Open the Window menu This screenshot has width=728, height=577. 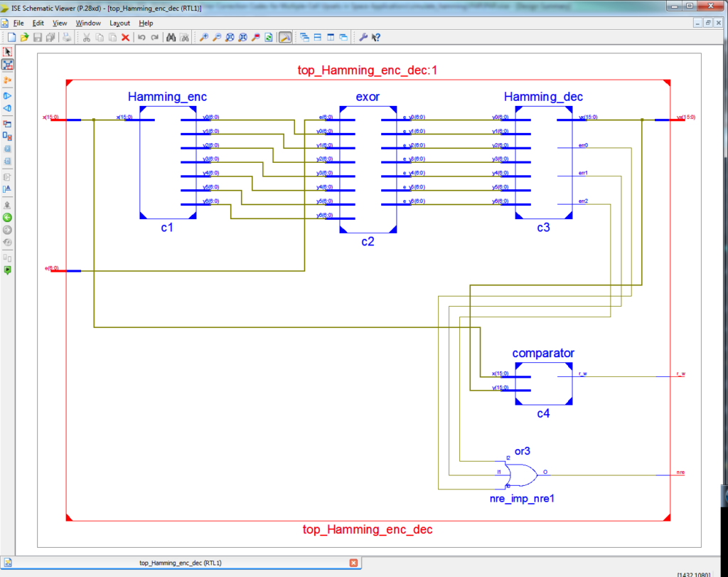(x=88, y=23)
